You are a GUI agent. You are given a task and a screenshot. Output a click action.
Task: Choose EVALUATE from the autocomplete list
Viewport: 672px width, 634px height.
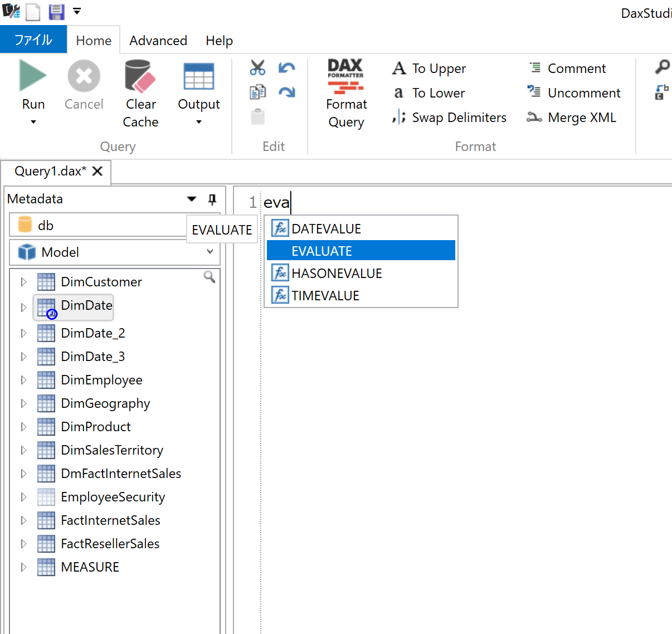pos(361,251)
